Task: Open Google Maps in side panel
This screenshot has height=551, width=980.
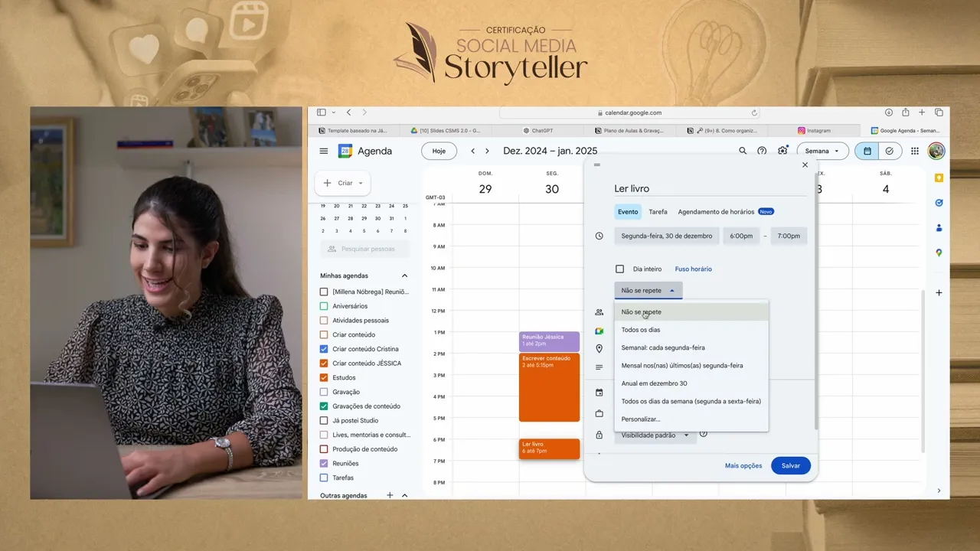Action: click(x=939, y=253)
